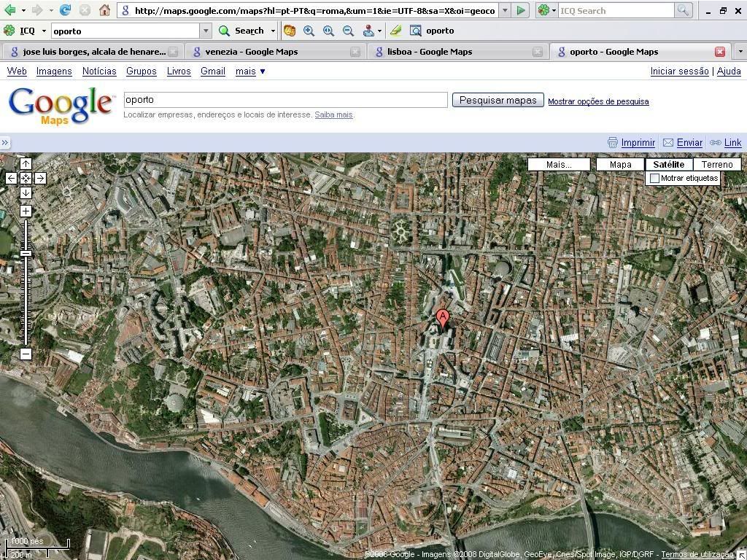Screen dimensions: 747x560
Task: Pan the map up with the arrow button
Action: pos(26,163)
